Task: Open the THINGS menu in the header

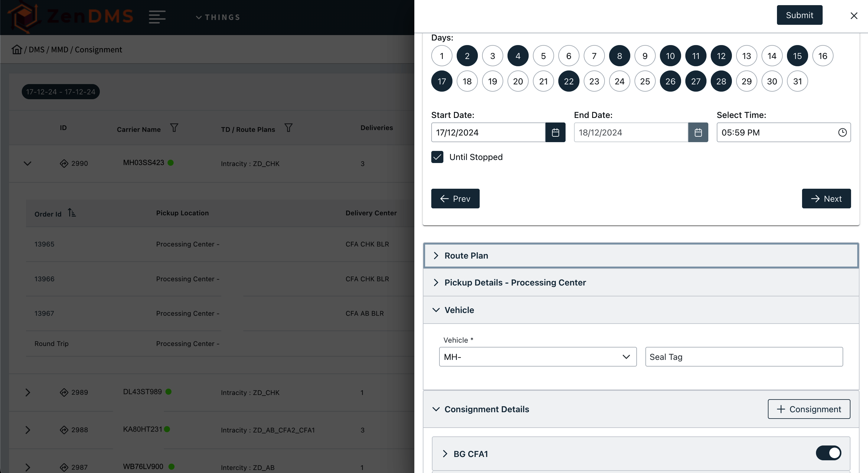Action: point(218,17)
